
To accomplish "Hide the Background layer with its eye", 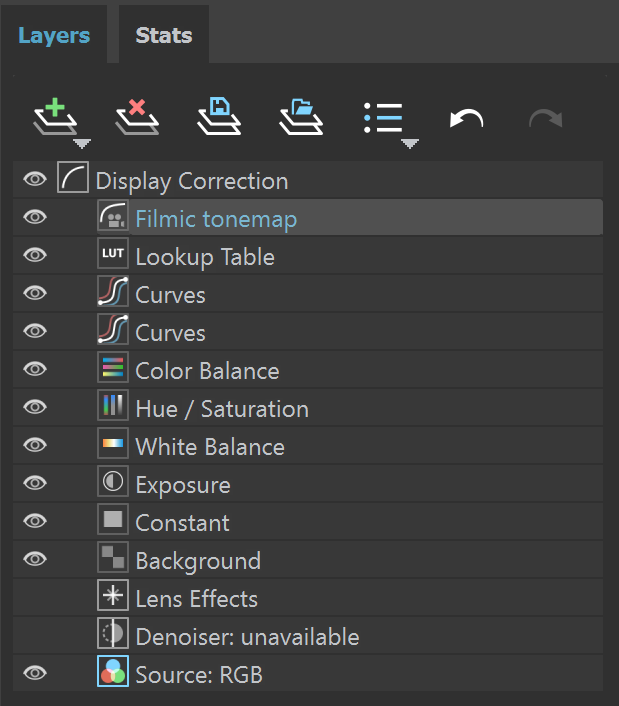I will click(35, 559).
